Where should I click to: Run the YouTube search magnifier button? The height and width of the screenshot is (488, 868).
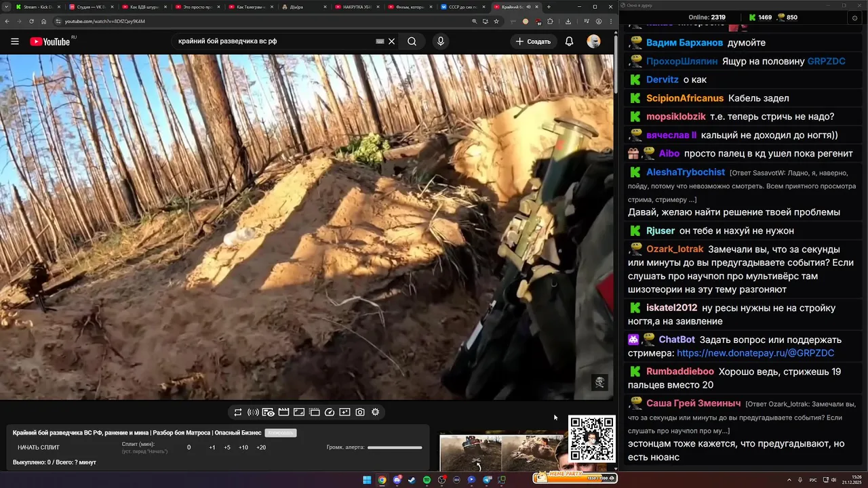pos(412,41)
